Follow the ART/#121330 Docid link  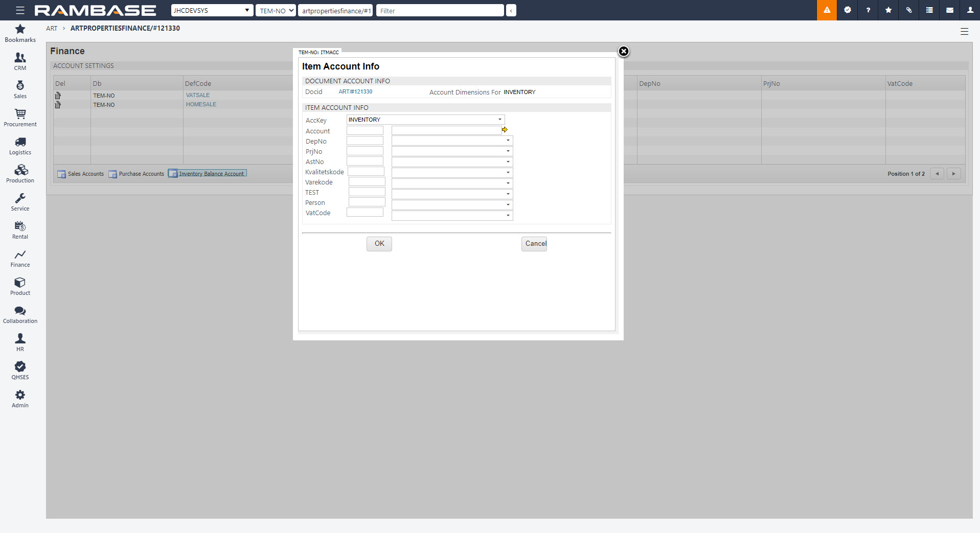(x=355, y=92)
